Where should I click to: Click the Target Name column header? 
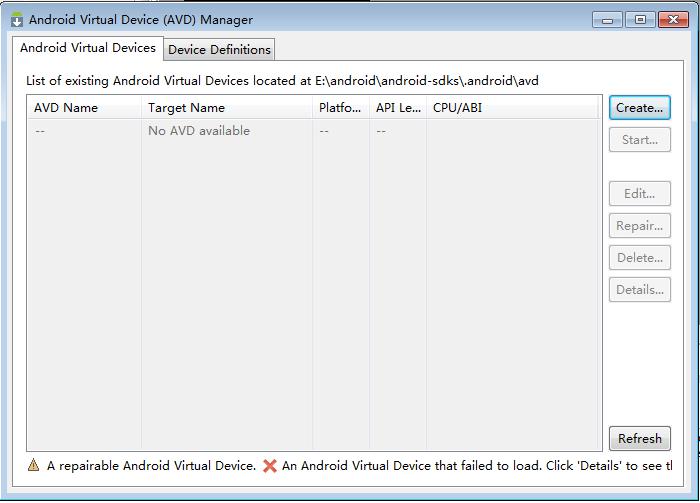[x=227, y=108]
